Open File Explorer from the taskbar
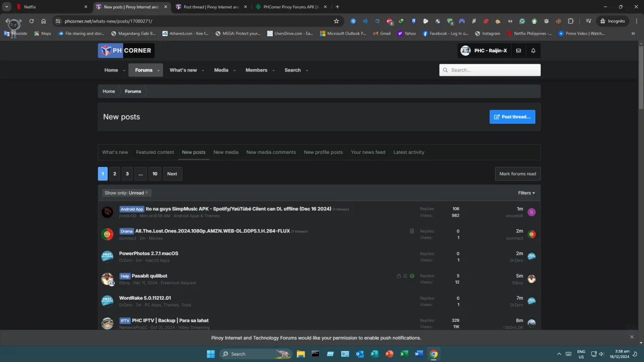 tap(300, 354)
